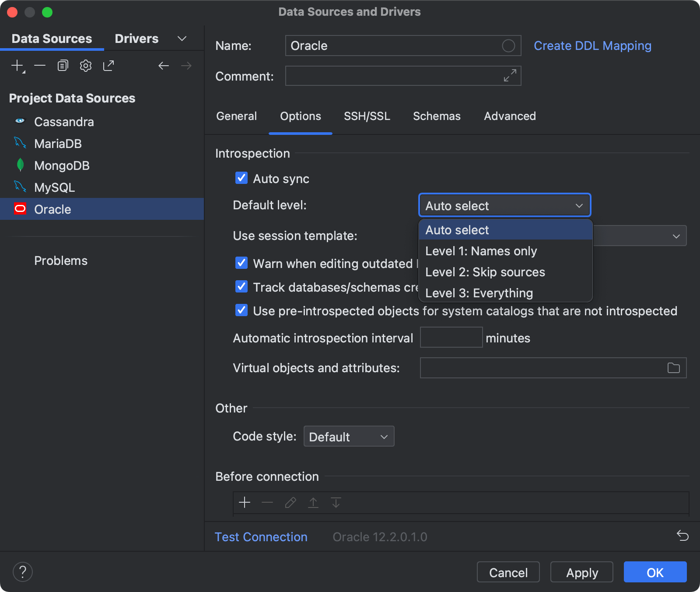Disable the Auto sync checkbox
The height and width of the screenshot is (592, 700).
coord(241,178)
